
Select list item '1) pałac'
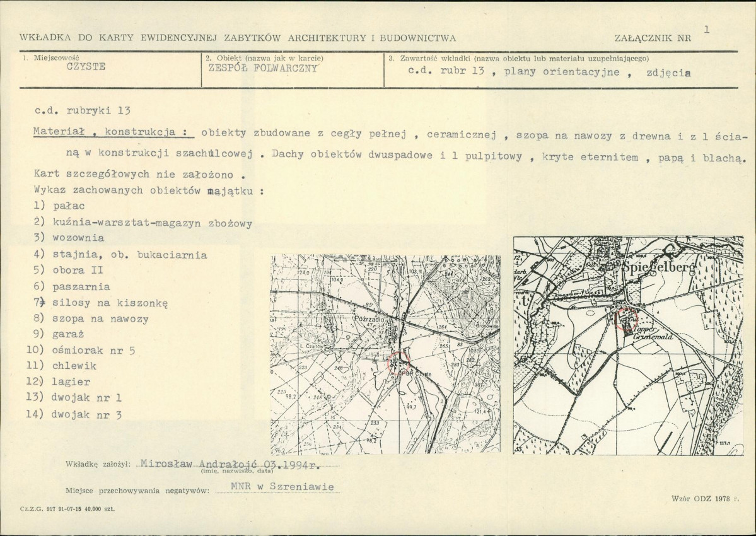(61, 206)
